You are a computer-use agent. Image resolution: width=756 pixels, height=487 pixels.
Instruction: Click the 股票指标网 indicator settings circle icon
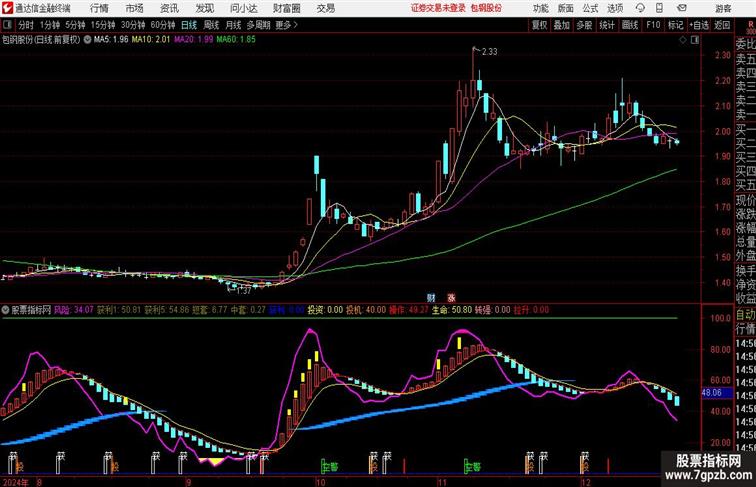click(5, 310)
